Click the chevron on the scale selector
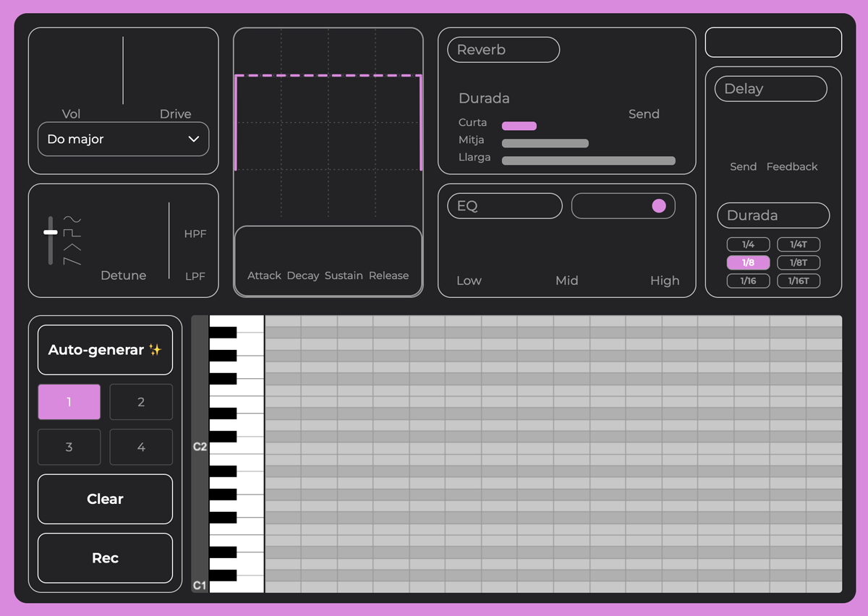Viewport: 868px width, 616px height. [x=193, y=140]
